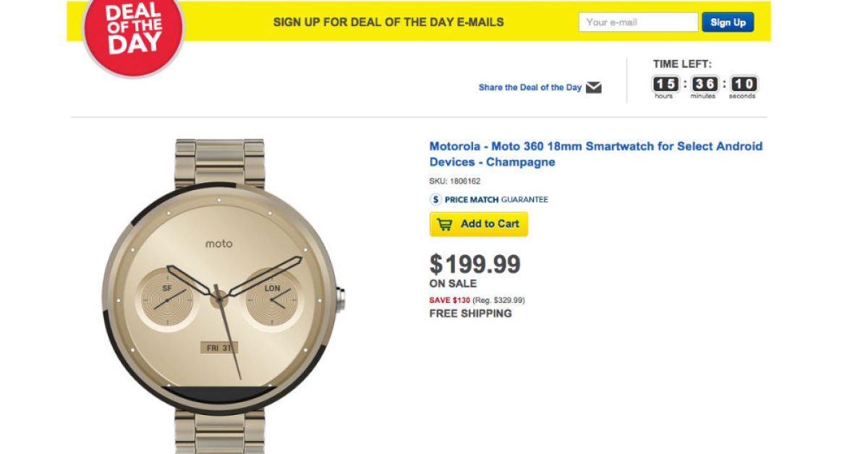
Task: Click the watch crown on the right side
Action: pos(340,297)
